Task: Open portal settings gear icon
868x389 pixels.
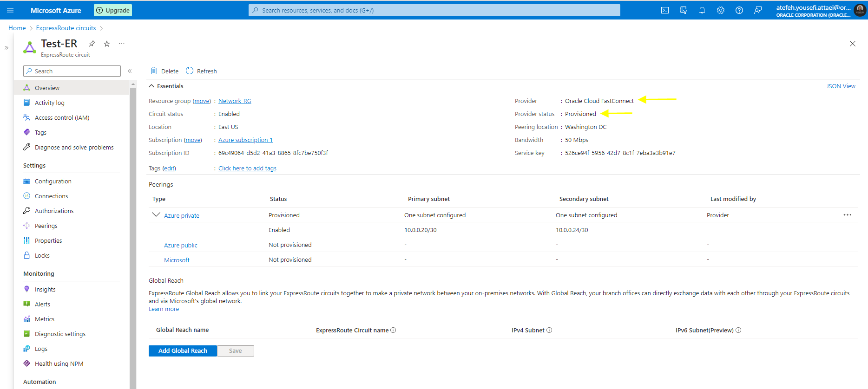Action: click(721, 10)
